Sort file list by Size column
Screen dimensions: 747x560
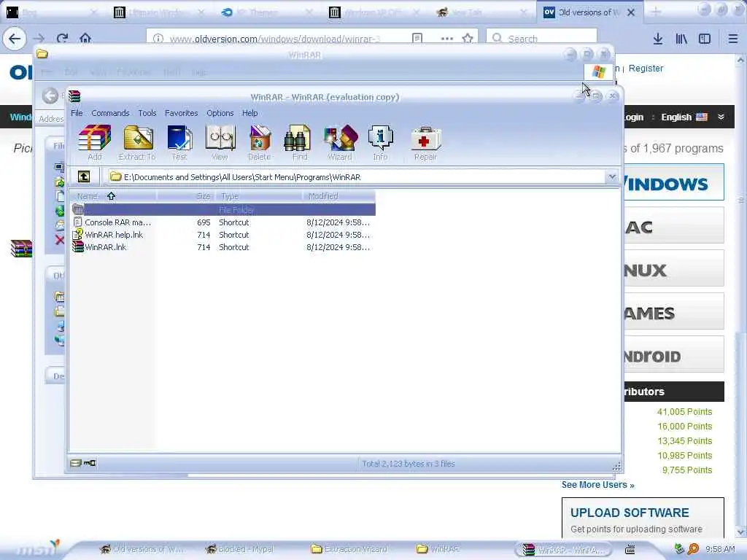click(186, 195)
